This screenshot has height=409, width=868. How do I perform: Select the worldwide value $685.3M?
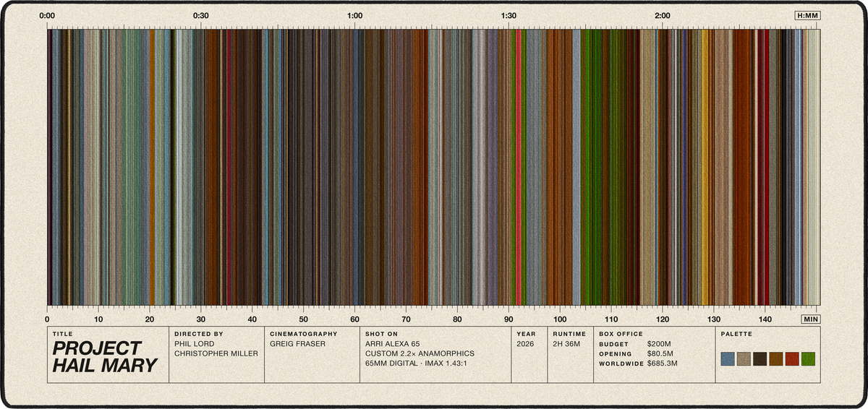click(663, 363)
